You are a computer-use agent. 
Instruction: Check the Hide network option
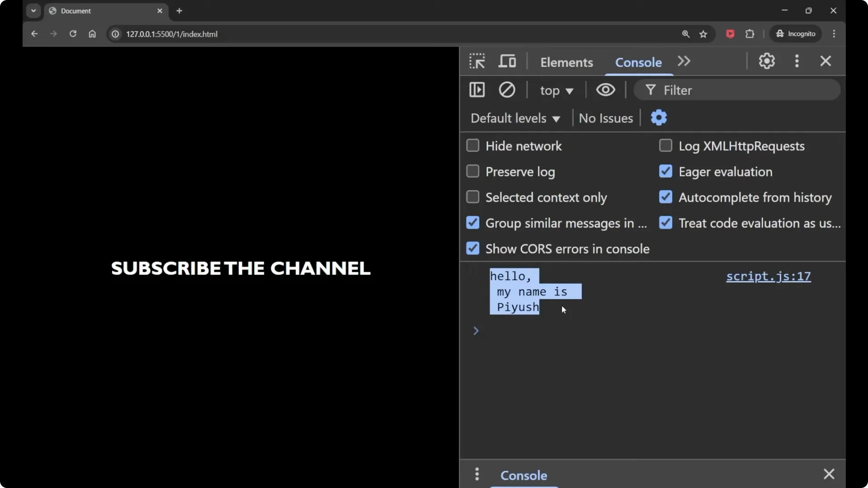tap(473, 146)
